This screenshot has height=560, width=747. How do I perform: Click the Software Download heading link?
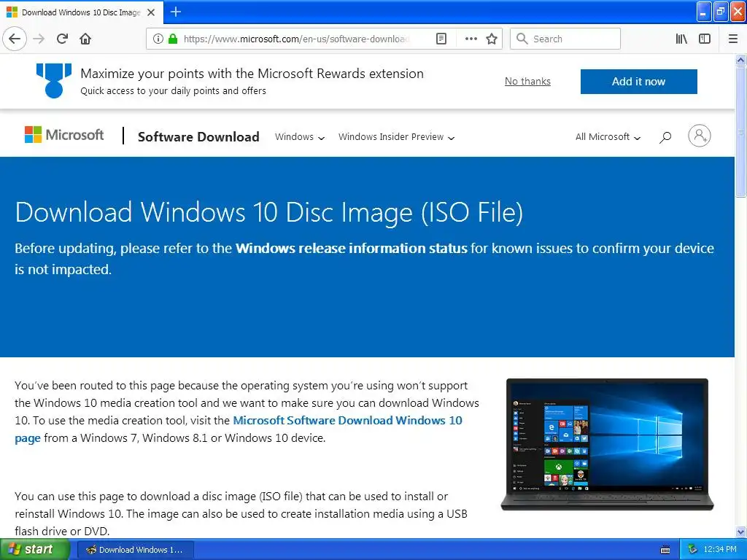(x=198, y=136)
